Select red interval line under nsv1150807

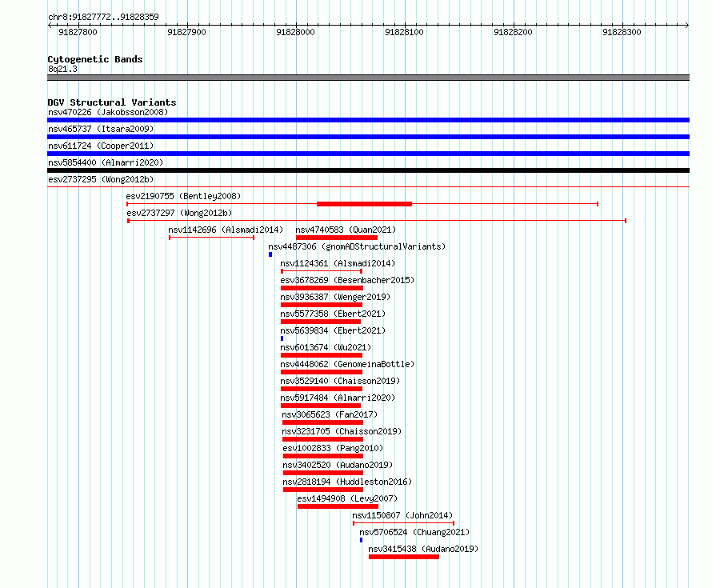point(403,523)
